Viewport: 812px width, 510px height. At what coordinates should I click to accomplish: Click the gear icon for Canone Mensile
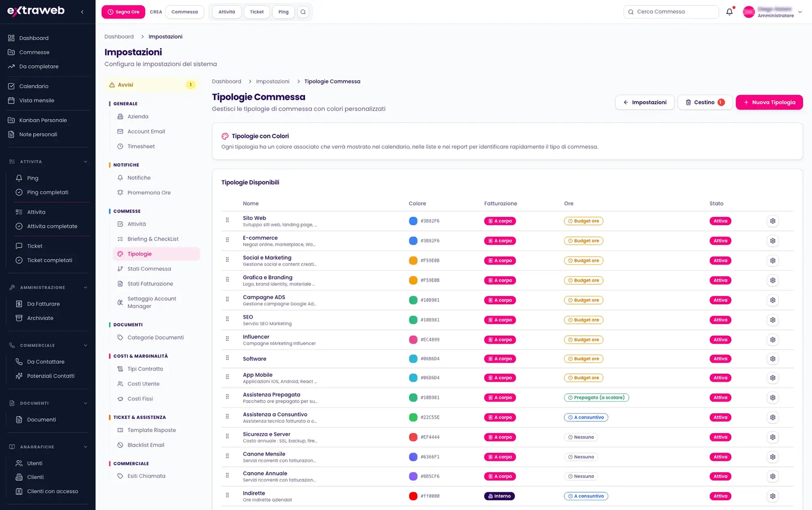point(773,457)
